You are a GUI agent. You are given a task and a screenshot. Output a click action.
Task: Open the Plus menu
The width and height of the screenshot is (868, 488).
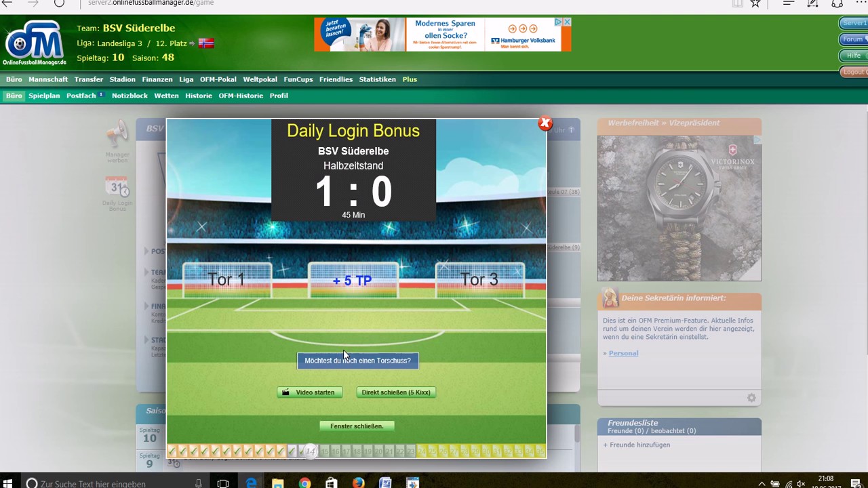pyautogui.click(x=410, y=79)
